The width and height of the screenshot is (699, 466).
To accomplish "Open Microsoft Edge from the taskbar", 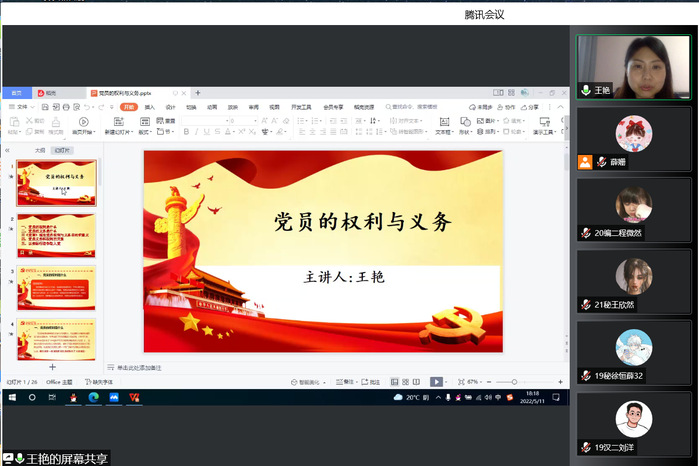I will click(x=94, y=397).
